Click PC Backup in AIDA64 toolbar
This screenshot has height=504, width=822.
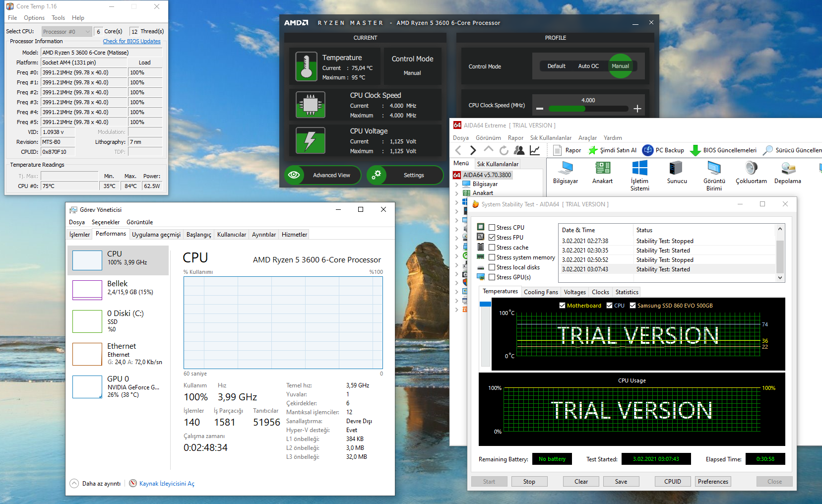coord(663,150)
